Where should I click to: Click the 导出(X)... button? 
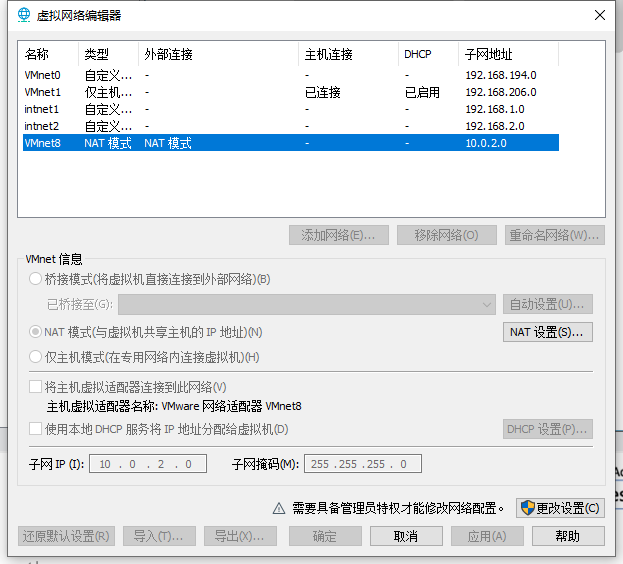240,536
